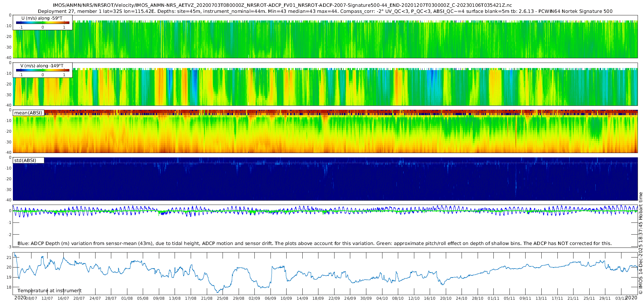Click the 'Temperature at instrument' label
The width and height of the screenshot is (644, 304).
(49, 291)
